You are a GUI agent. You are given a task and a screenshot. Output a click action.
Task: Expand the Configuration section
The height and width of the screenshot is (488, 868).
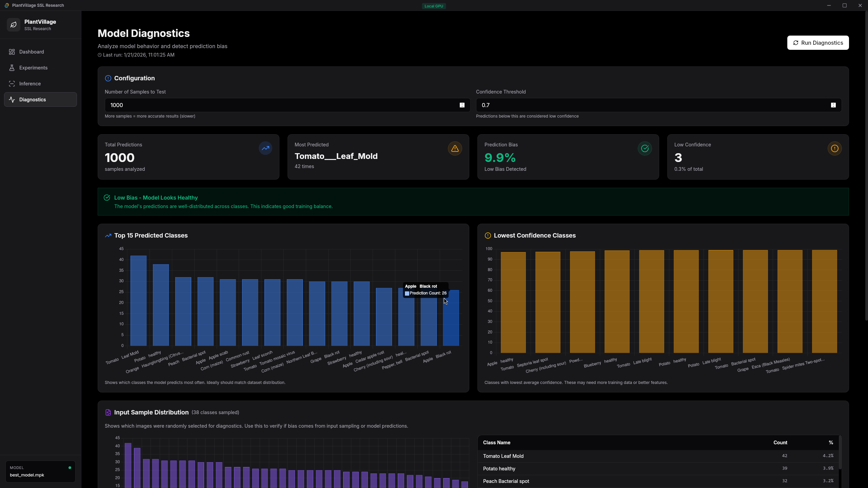[108, 78]
